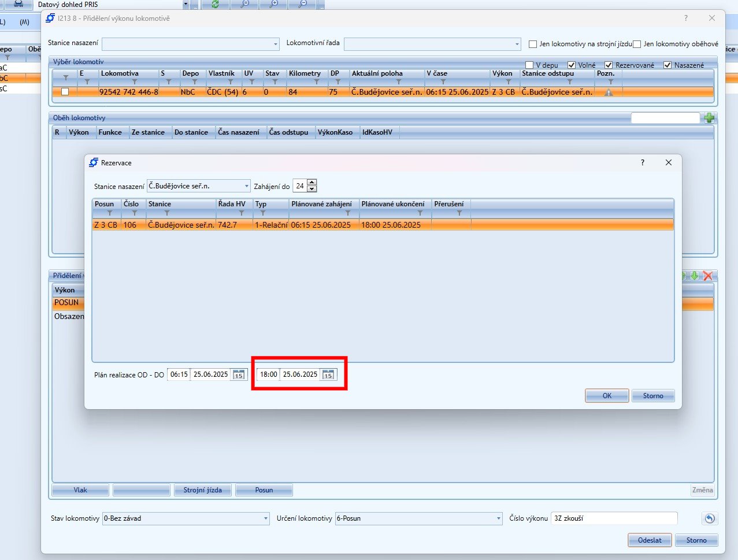Tick the checkbox for locomotive 92542 742 446-8
This screenshot has width=738, height=560.
click(65, 92)
